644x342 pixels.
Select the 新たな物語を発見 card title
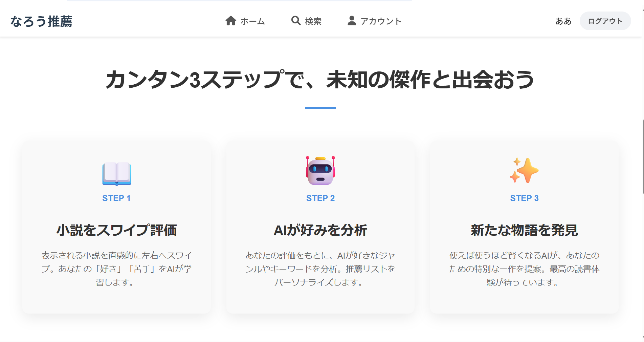pos(524,230)
